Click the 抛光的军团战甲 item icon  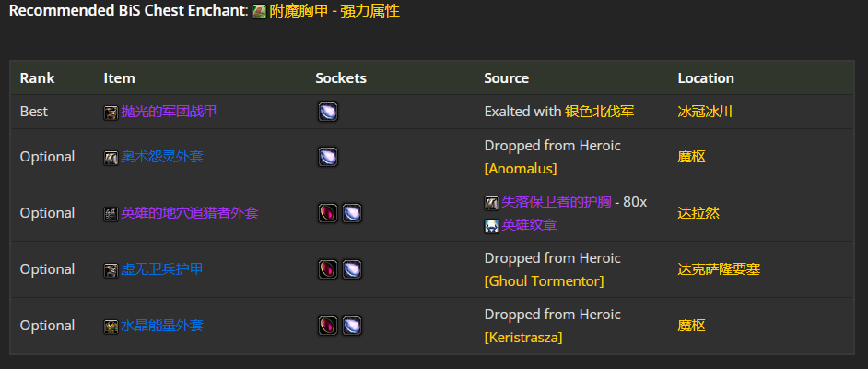pyautogui.click(x=111, y=113)
